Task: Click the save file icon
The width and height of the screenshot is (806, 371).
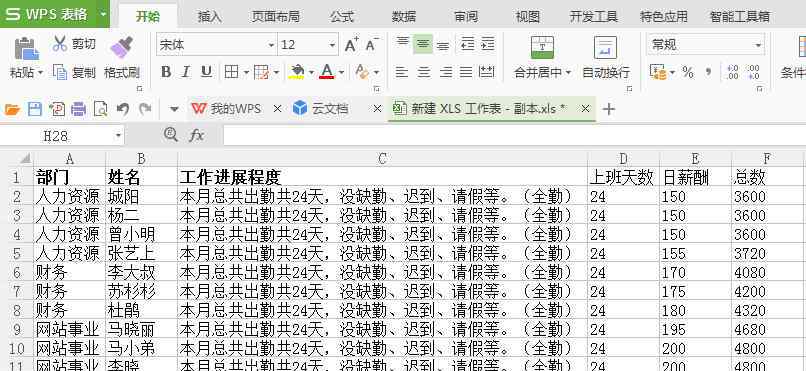Action: point(35,109)
